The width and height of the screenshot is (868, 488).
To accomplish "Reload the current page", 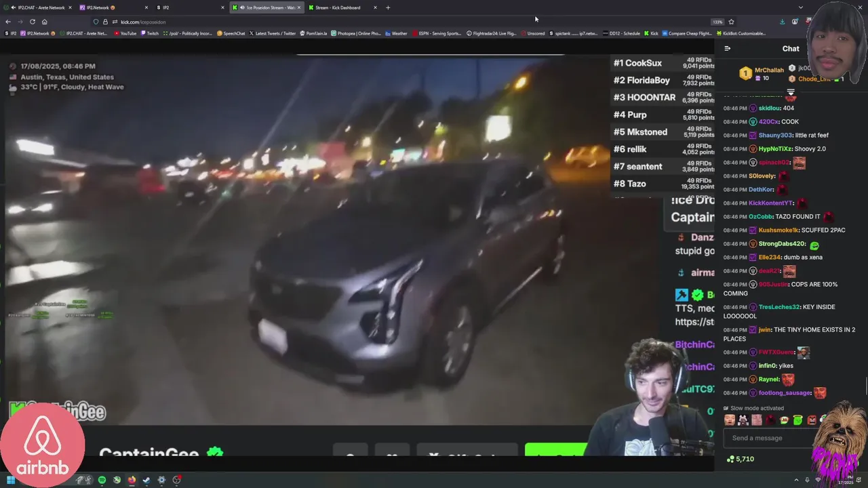I will pos(32,22).
